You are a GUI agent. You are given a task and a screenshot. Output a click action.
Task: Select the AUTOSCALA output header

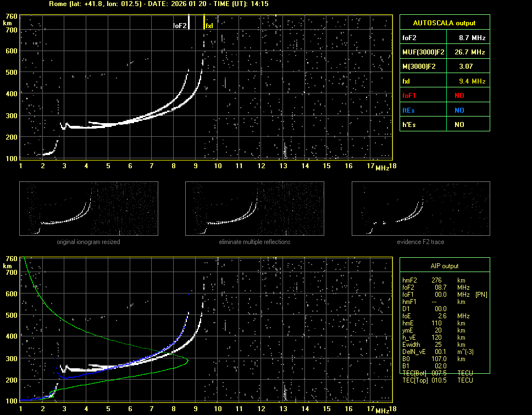[445, 23]
